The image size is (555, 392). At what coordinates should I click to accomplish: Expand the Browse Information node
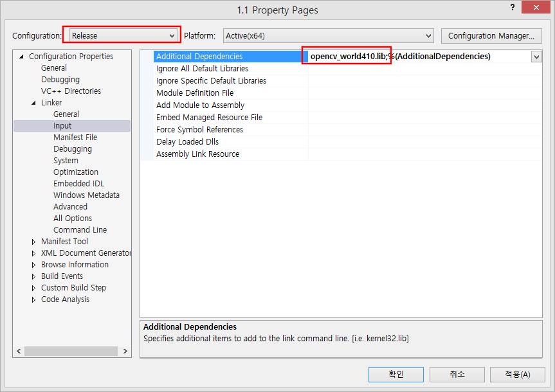coord(34,265)
